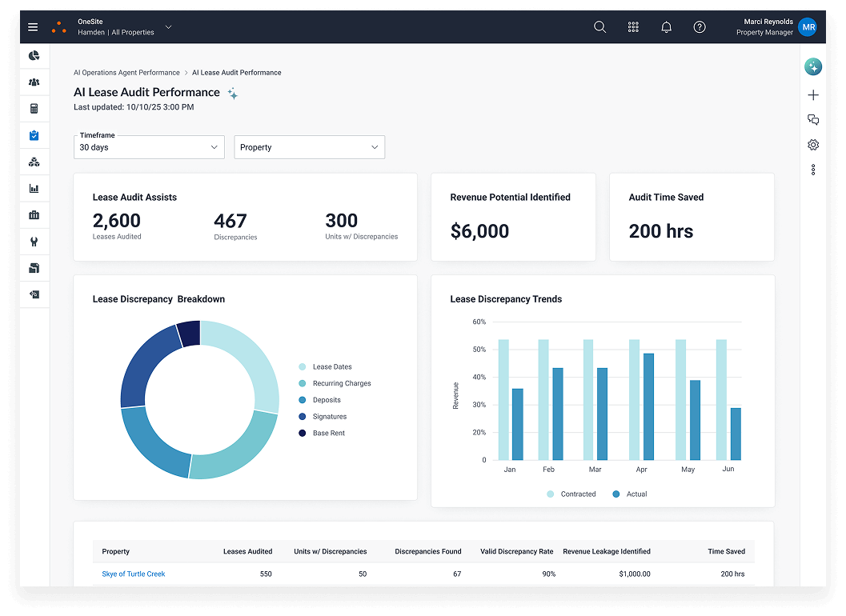846x616 pixels.
Task: Open the Property filter dropdown
Action: tap(309, 147)
